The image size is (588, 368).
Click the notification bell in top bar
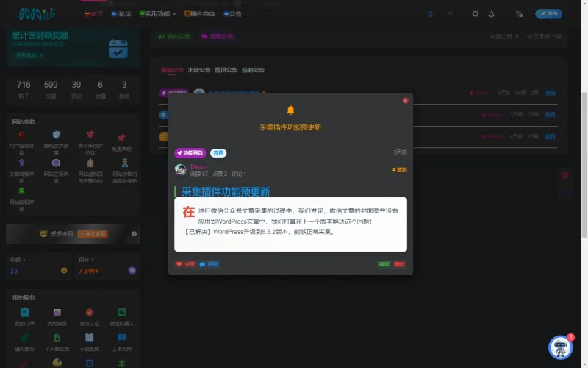coord(491,14)
